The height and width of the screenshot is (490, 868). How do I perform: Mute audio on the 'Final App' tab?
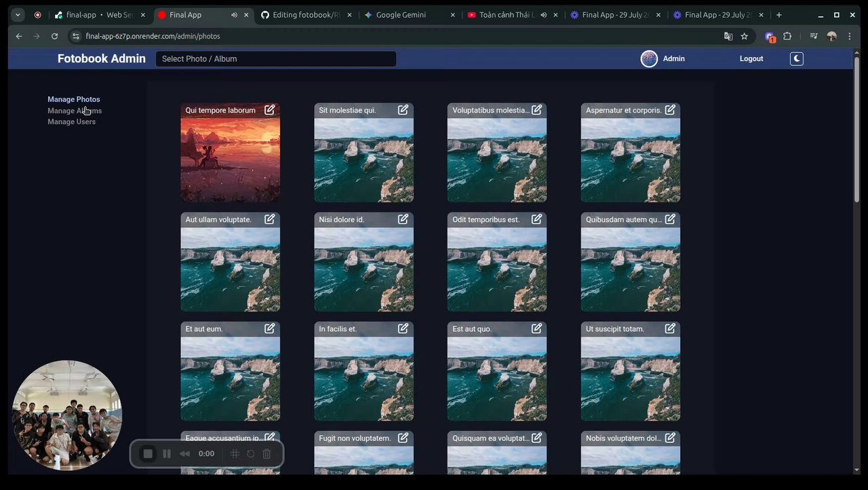tap(235, 15)
